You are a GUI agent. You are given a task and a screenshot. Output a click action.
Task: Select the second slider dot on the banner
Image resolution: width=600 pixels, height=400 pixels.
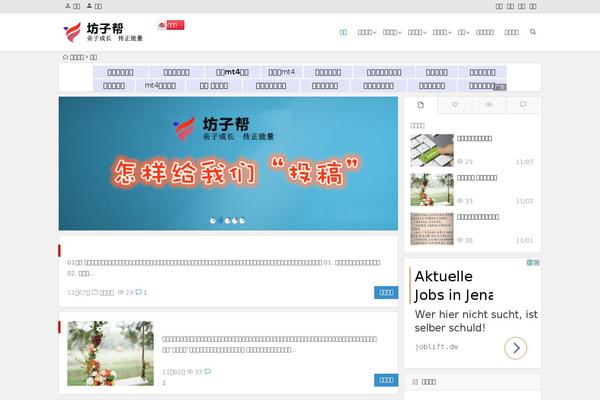(x=220, y=220)
